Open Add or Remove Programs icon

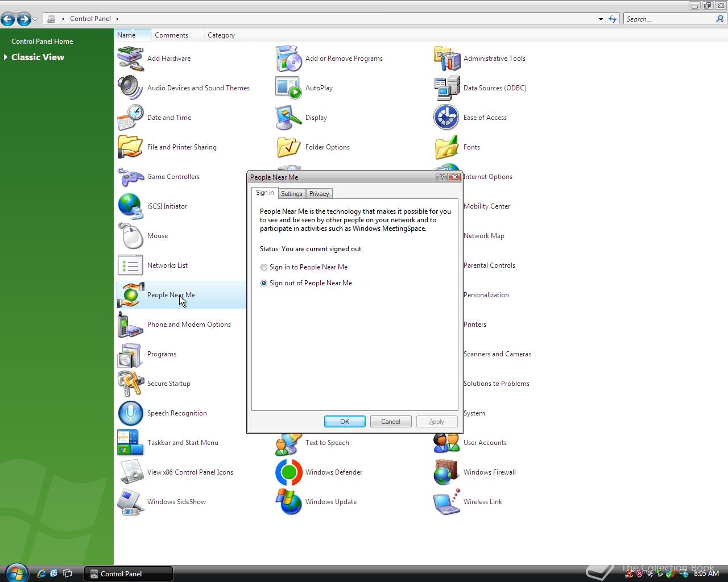(x=288, y=59)
